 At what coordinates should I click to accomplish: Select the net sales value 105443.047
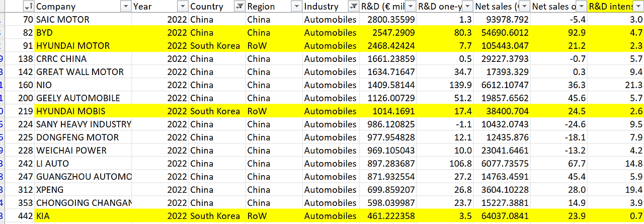point(502,46)
